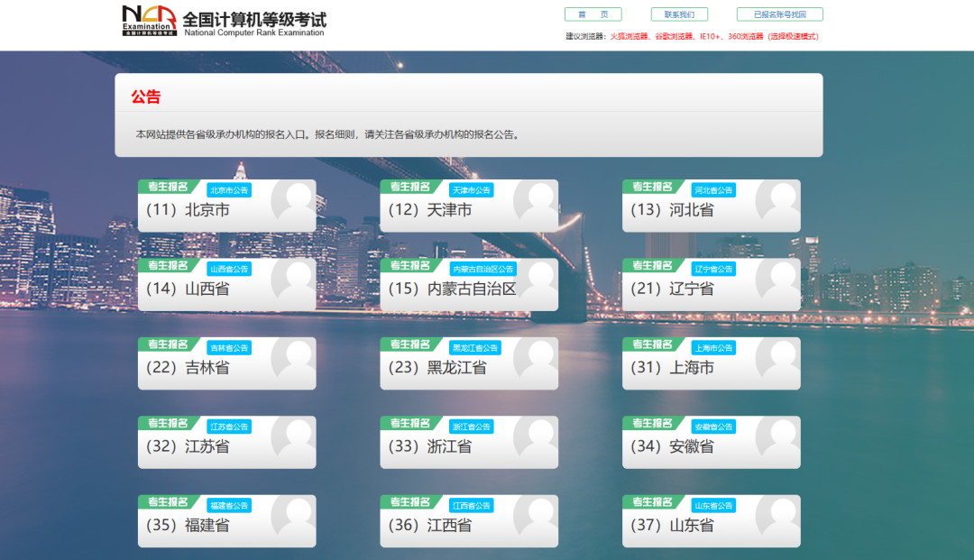Open the 北京市公告 blue tag
The width and height of the screenshot is (974, 560).
coord(228,190)
